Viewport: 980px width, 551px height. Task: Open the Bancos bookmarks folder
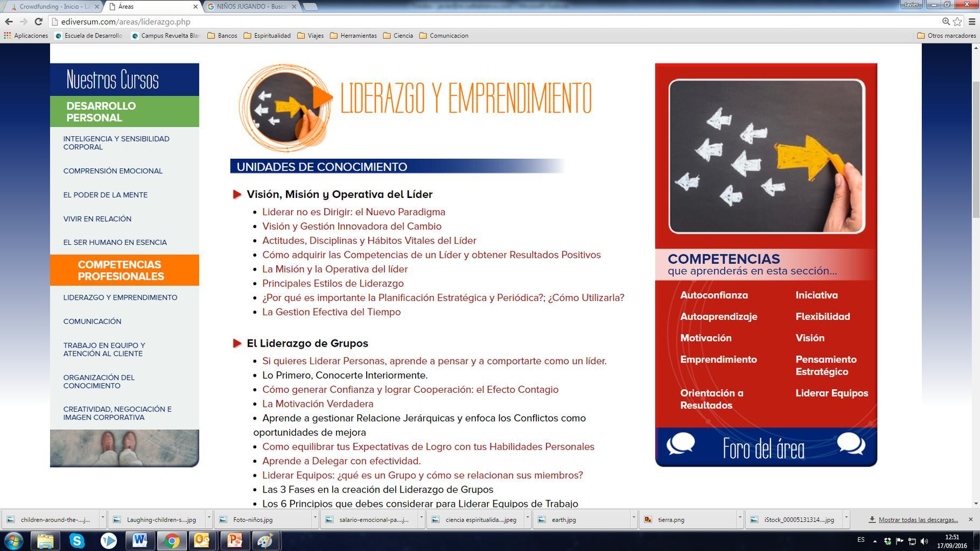click(222, 36)
